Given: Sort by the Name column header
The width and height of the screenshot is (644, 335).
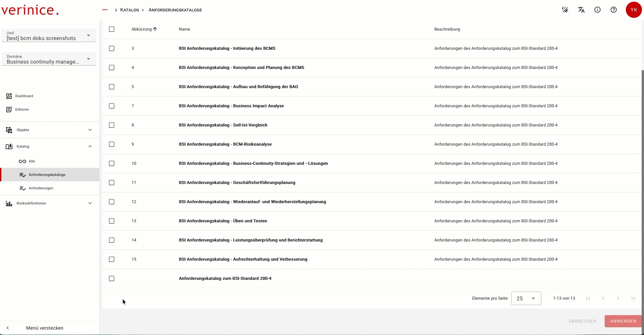Looking at the screenshot, I should (x=184, y=29).
